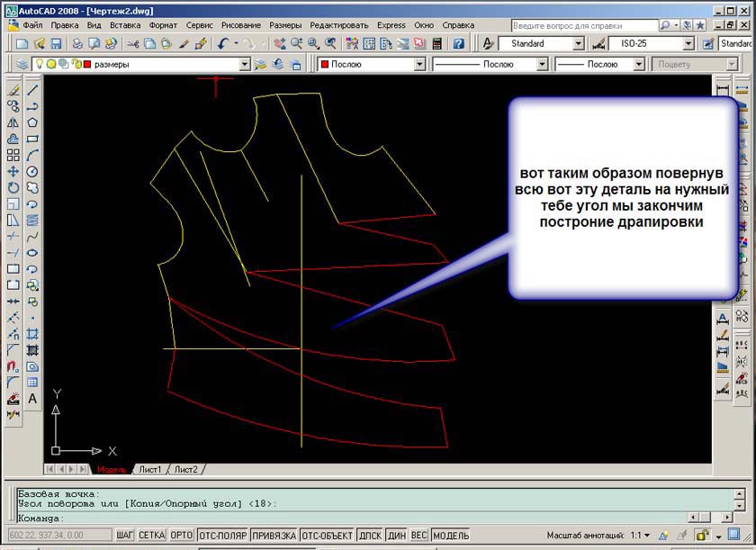Screen dimensions: 756x550
Task: Select the Polygon drawing tool
Action: pos(32,122)
